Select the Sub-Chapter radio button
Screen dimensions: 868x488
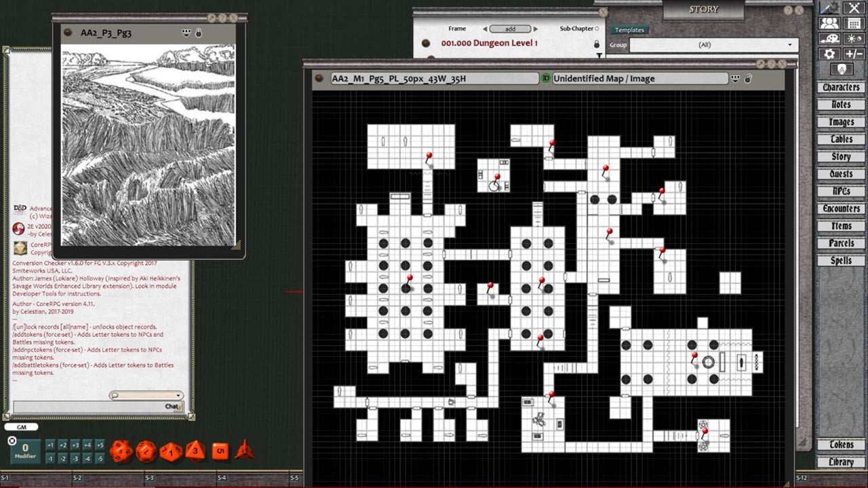coord(597,29)
